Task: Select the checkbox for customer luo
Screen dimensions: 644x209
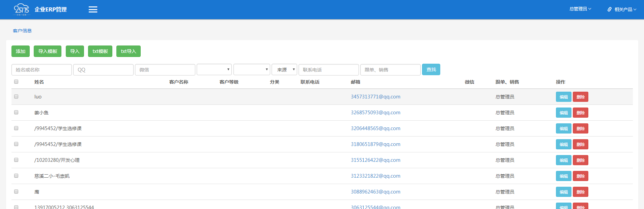Action: point(16,96)
